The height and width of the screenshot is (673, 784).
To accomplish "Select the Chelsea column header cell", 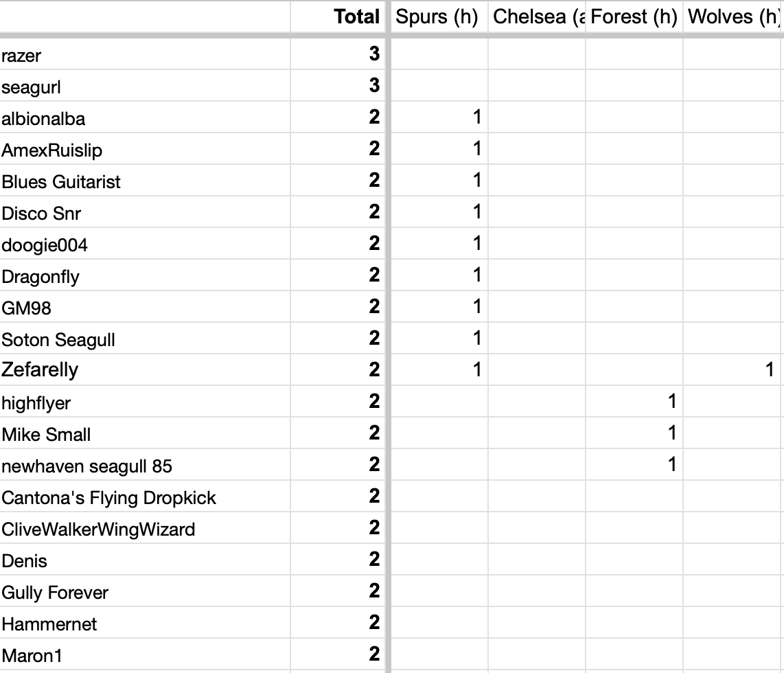I will click(536, 17).
